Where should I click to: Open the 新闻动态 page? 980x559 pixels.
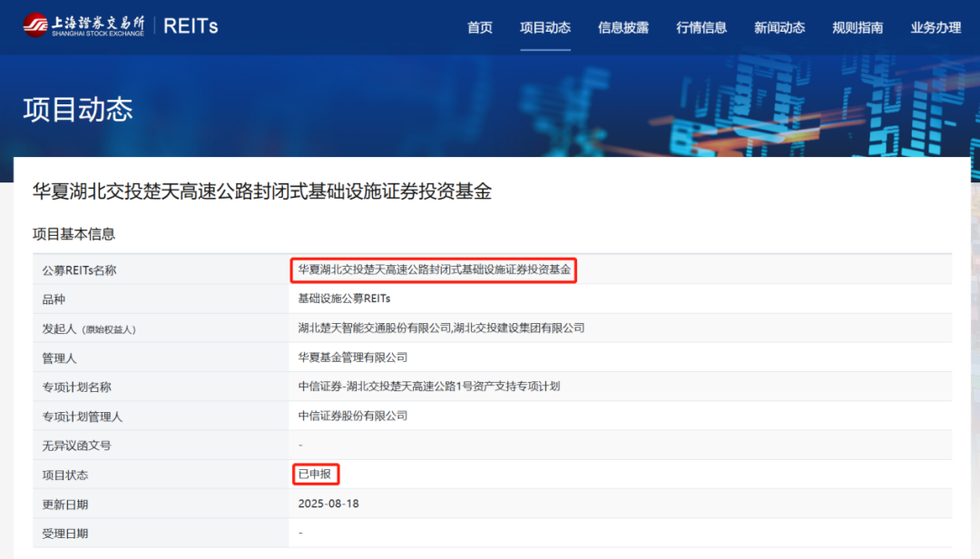coord(779,27)
